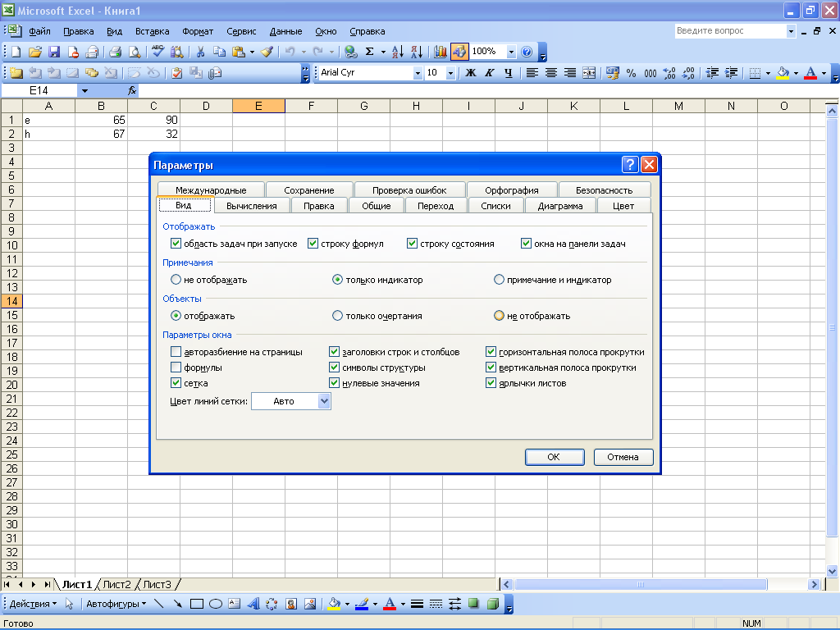The height and width of the screenshot is (630, 840).
Task: Open the Сервис menu
Action: (241, 32)
